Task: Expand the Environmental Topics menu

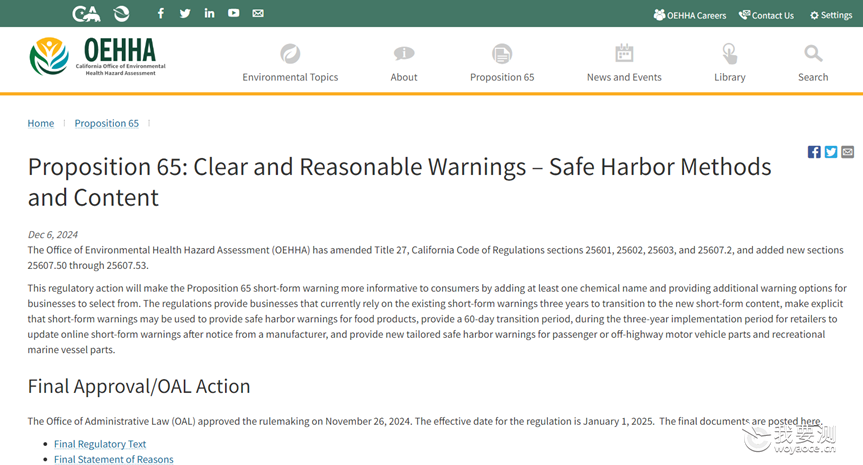Action: click(x=290, y=63)
